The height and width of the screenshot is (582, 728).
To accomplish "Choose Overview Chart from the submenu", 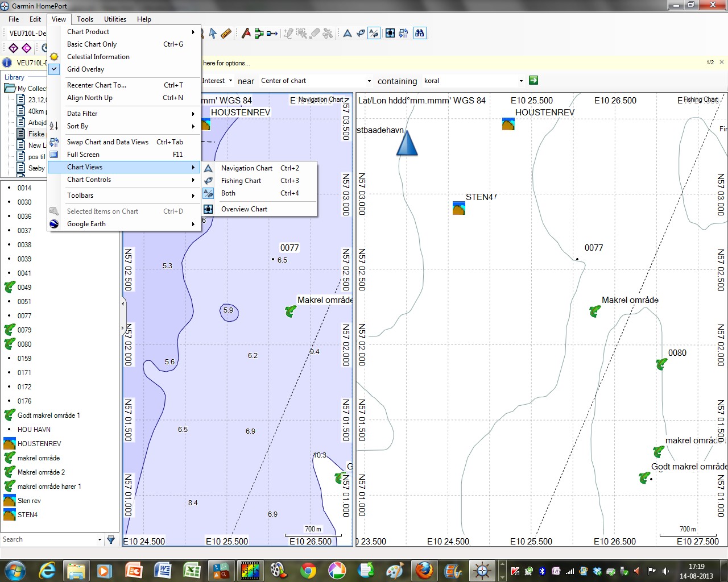I will [x=259, y=209].
